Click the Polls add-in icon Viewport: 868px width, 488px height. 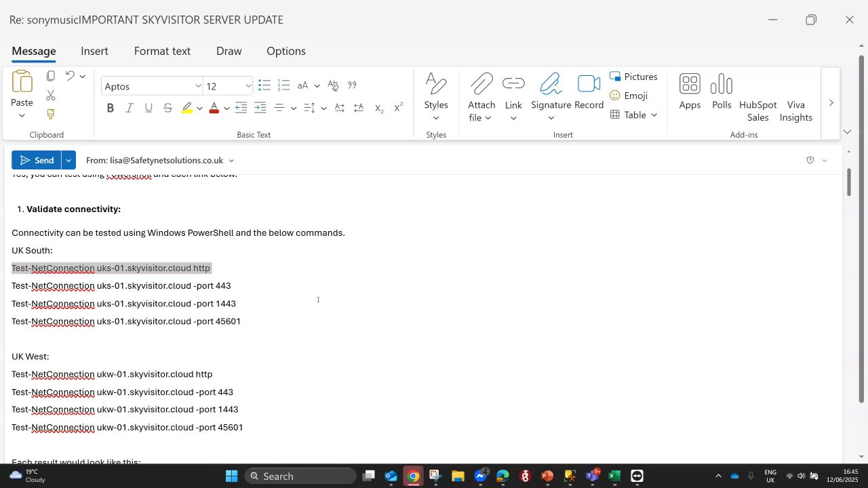722,91
